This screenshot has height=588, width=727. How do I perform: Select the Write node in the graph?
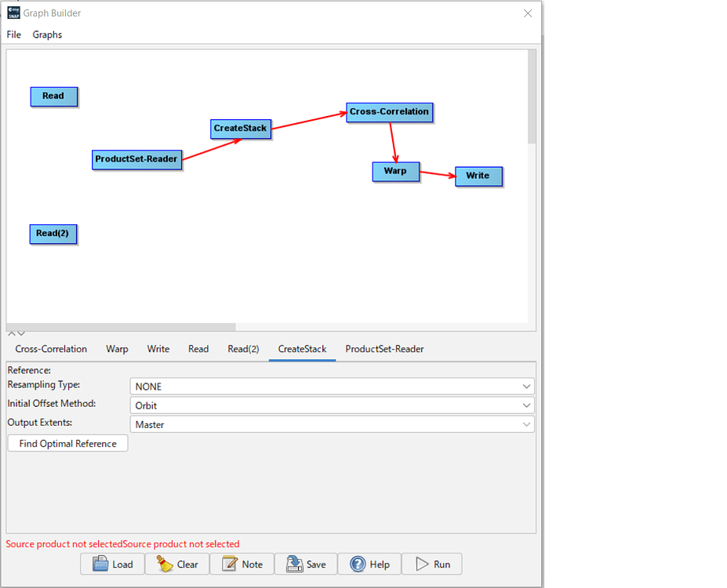tap(478, 176)
